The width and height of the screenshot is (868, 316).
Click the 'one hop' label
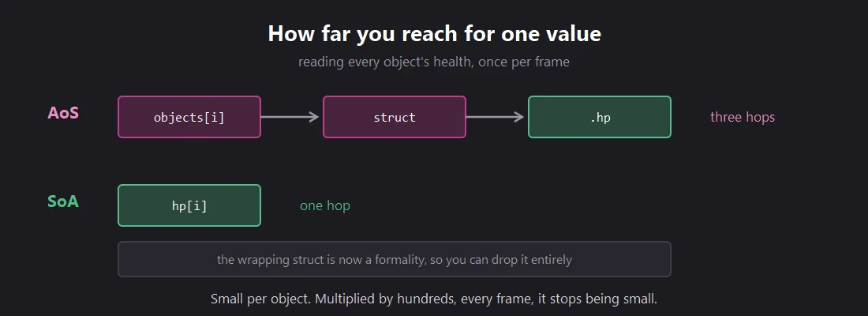pos(325,206)
